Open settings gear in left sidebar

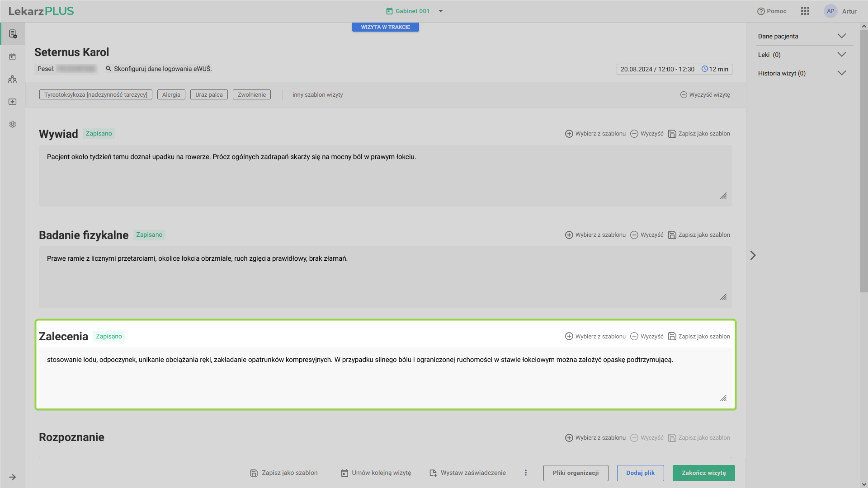point(13,124)
